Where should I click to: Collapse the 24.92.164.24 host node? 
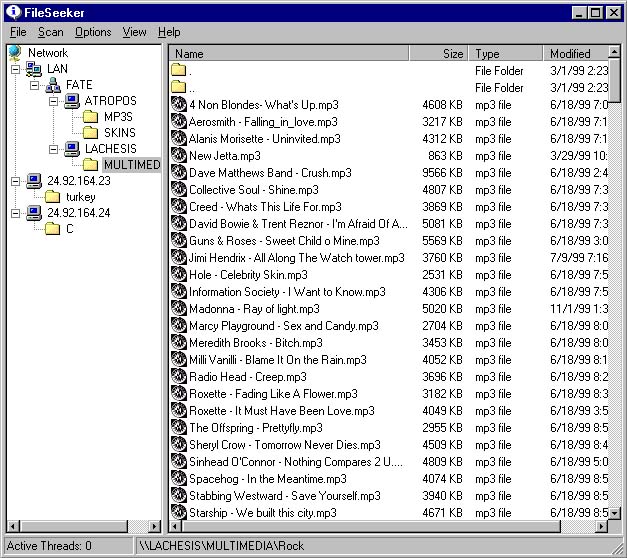[15, 213]
